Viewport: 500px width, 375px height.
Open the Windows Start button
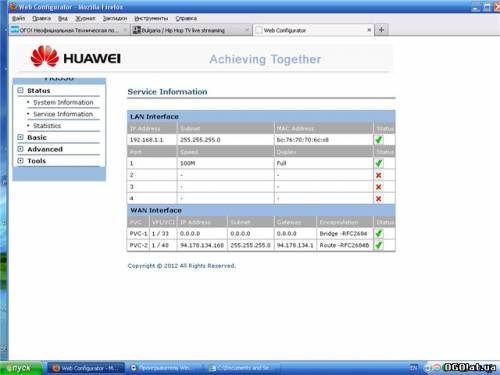point(21,368)
